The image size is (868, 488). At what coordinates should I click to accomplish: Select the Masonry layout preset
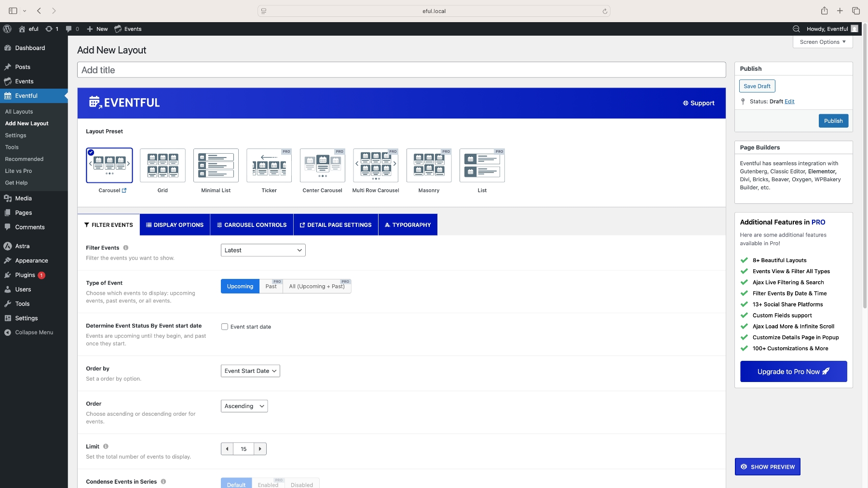(429, 165)
